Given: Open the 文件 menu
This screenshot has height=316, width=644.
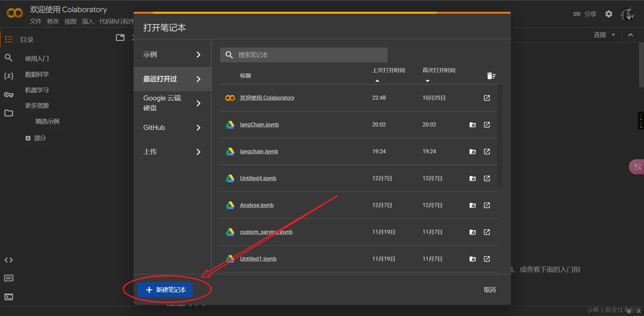Looking at the screenshot, I should pyautogui.click(x=36, y=21).
